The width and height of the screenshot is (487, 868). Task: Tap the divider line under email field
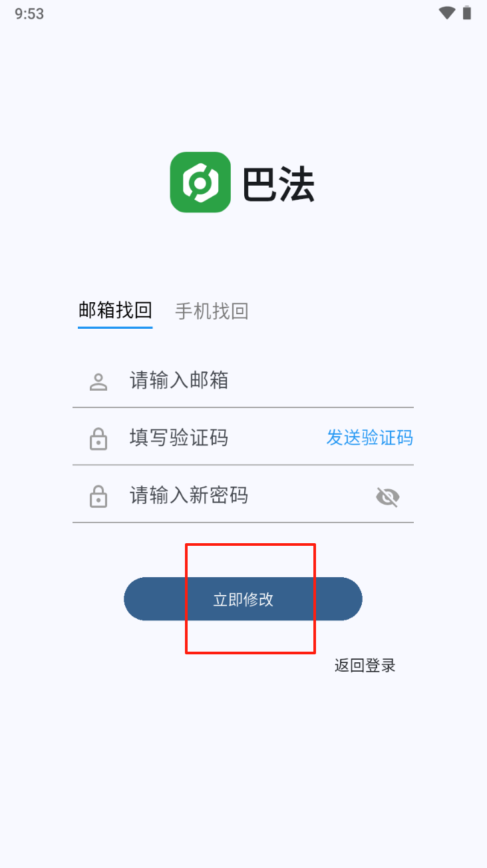click(243, 407)
